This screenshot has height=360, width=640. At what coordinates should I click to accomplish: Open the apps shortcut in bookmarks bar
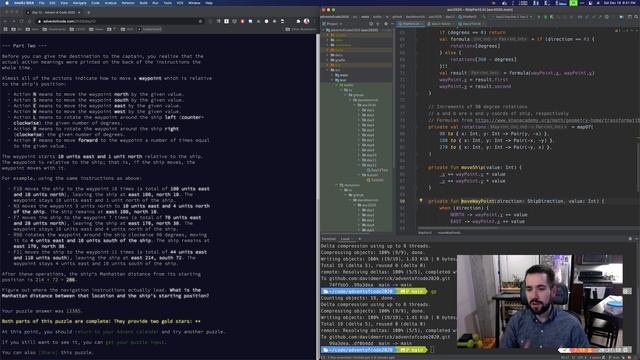point(6,29)
